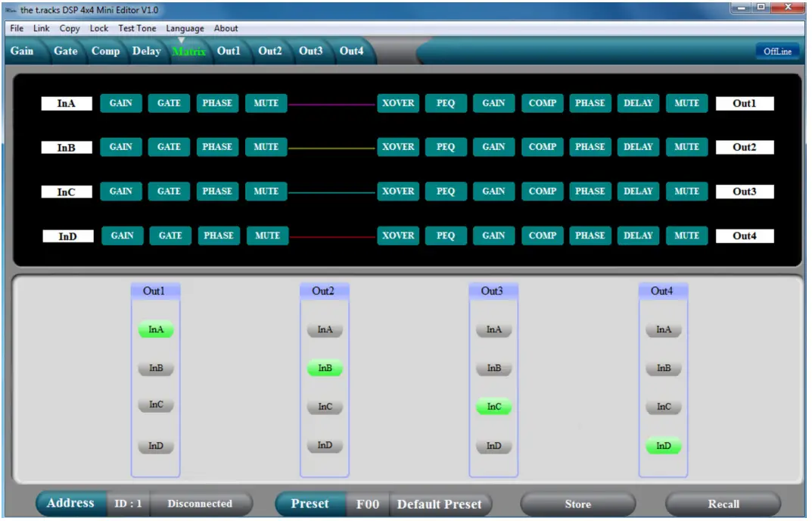Viewport: 812px width, 521px height.
Task: Switch to the Delay tab
Action: coord(146,51)
